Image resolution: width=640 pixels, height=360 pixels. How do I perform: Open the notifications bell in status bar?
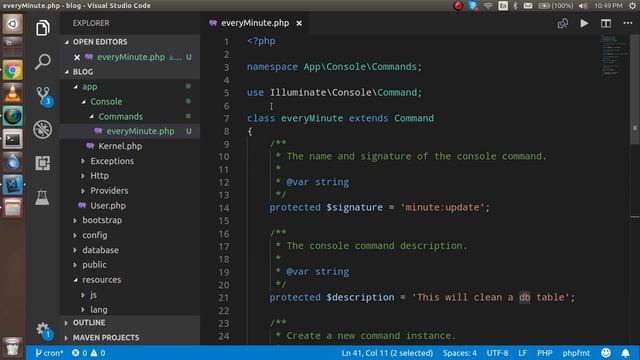coord(625,353)
